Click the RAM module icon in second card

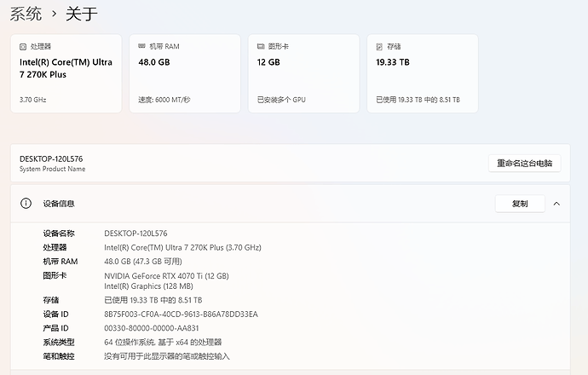pos(141,46)
